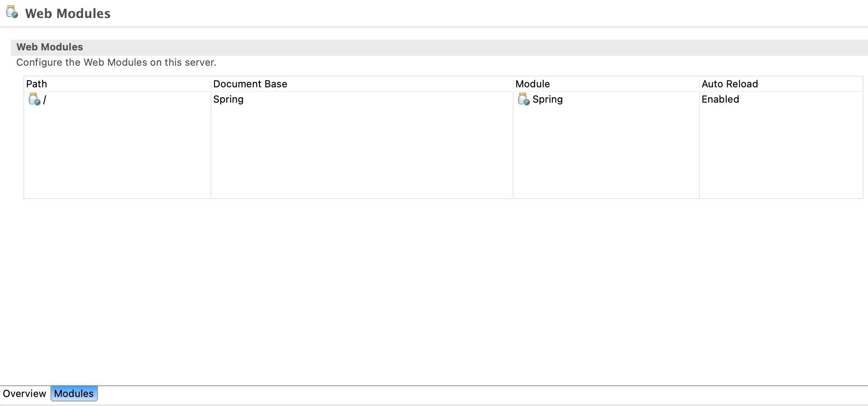Select the "/" path cell
Screen dimensions: 868x406
click(x=117, y=99)
